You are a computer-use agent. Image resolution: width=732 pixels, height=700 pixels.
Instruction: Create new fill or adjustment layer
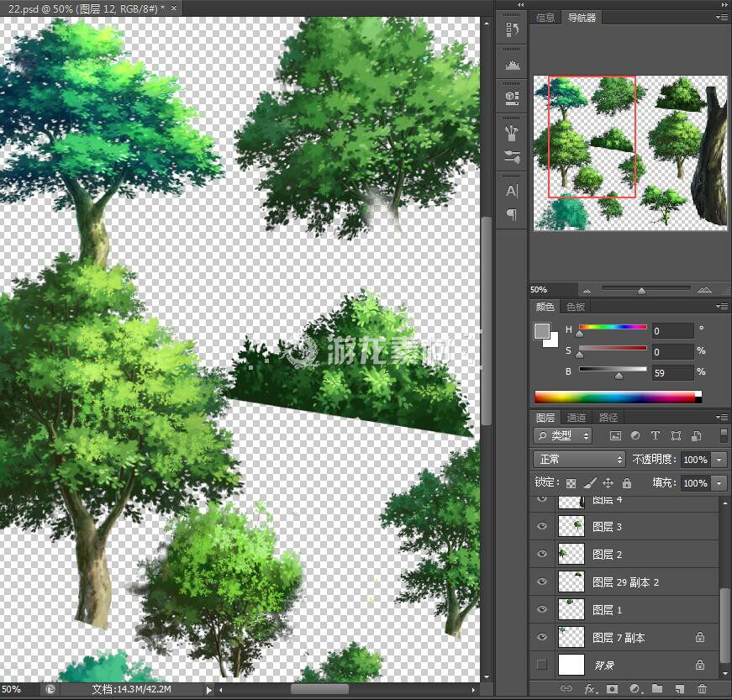pos(635,689)
